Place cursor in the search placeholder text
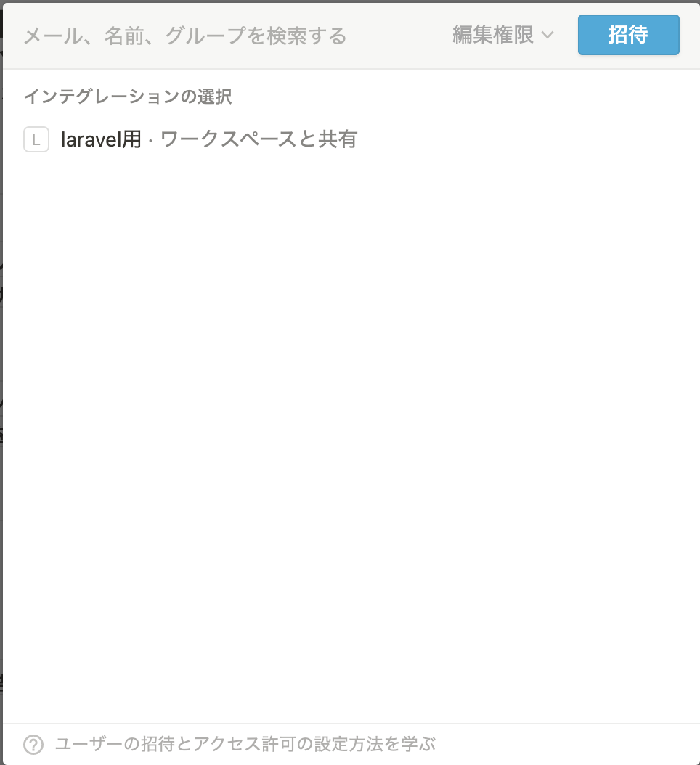 (185, 36)
